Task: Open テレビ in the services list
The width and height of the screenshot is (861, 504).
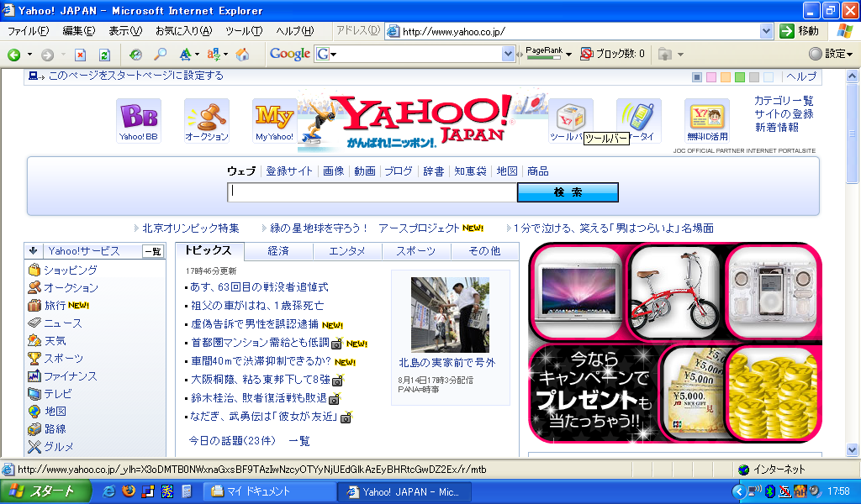Action: (58, 393)
